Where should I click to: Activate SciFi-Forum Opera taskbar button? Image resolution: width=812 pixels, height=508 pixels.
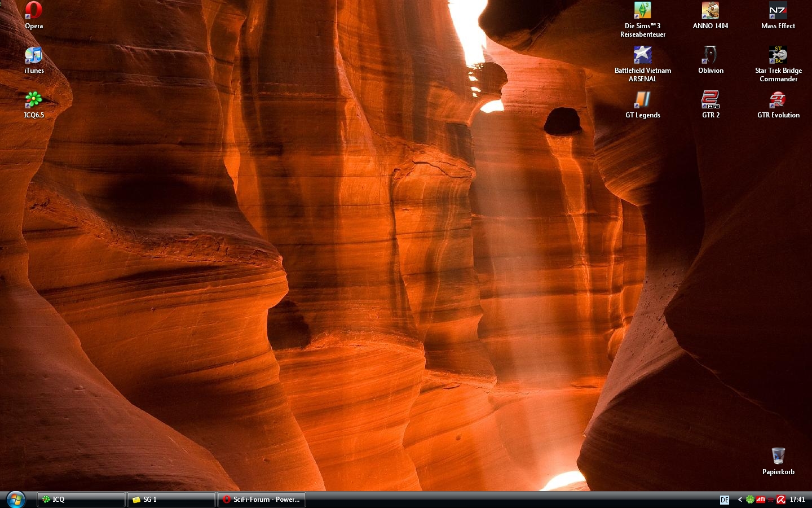click(261, 500)
